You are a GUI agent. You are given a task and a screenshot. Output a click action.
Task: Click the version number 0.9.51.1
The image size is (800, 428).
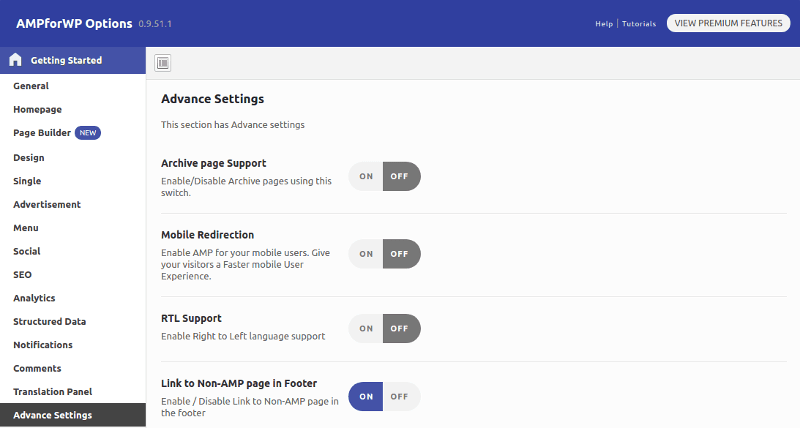[x=155, y=24]
